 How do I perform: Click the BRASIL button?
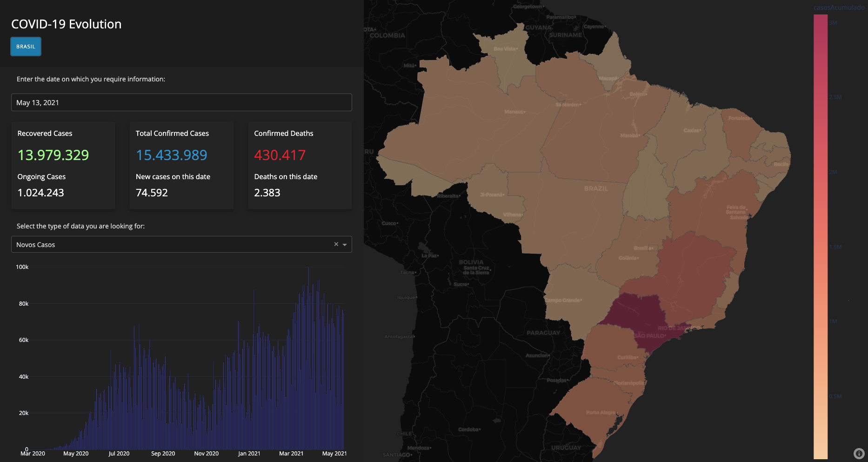click(x=26, y=47)
